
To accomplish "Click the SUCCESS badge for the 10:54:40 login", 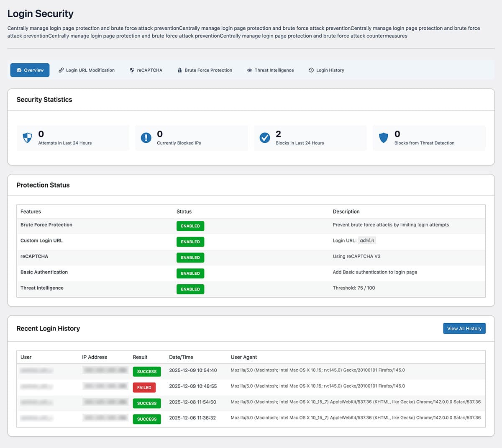I will click(147, 372).
